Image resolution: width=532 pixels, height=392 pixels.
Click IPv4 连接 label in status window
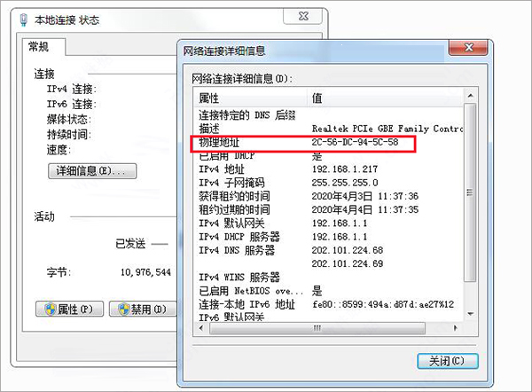pos(72,90)
